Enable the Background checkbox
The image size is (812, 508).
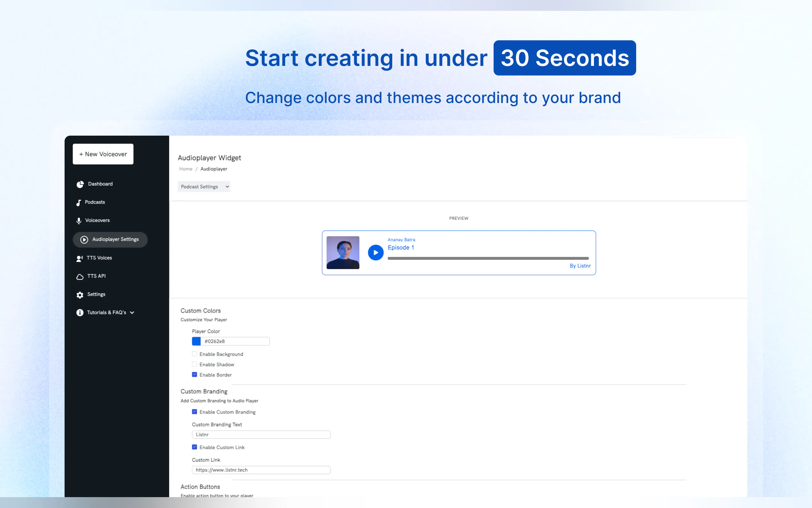coord(194,354)
